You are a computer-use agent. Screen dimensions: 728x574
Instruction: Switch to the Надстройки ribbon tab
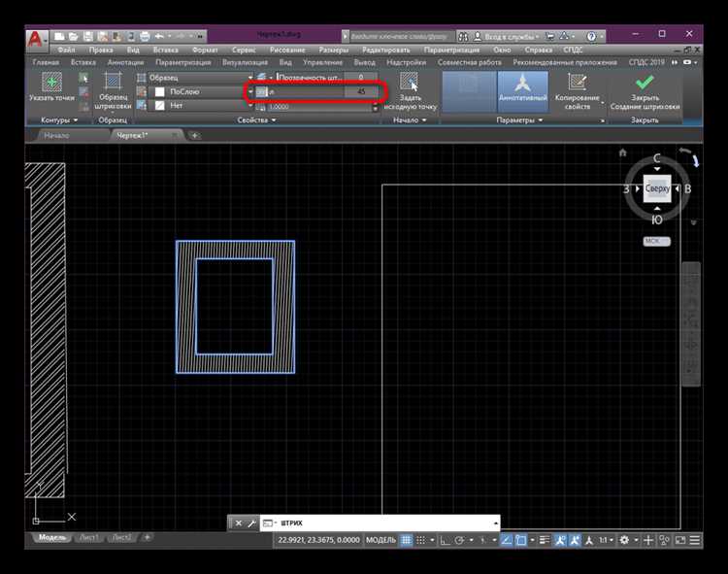406,62
